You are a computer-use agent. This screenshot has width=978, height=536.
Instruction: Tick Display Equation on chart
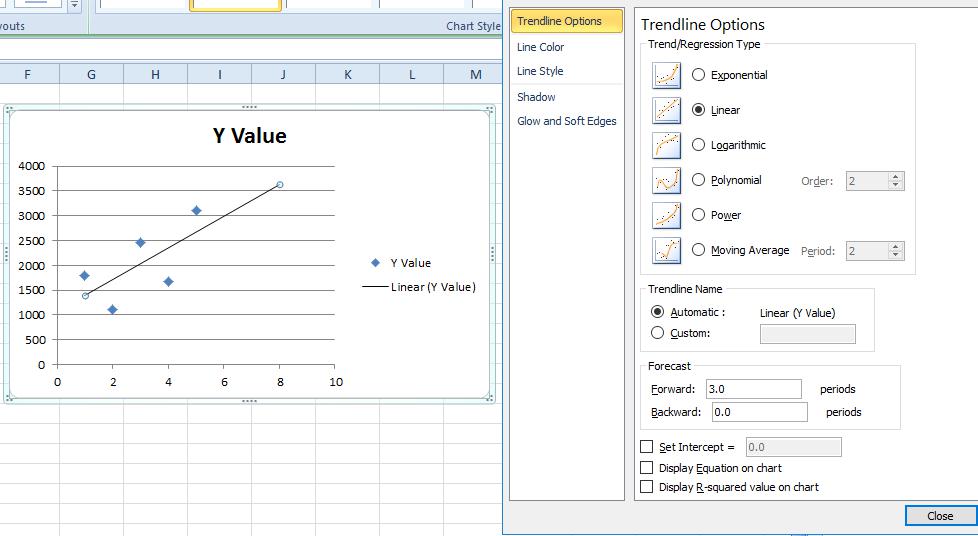[x=647, y=467]
